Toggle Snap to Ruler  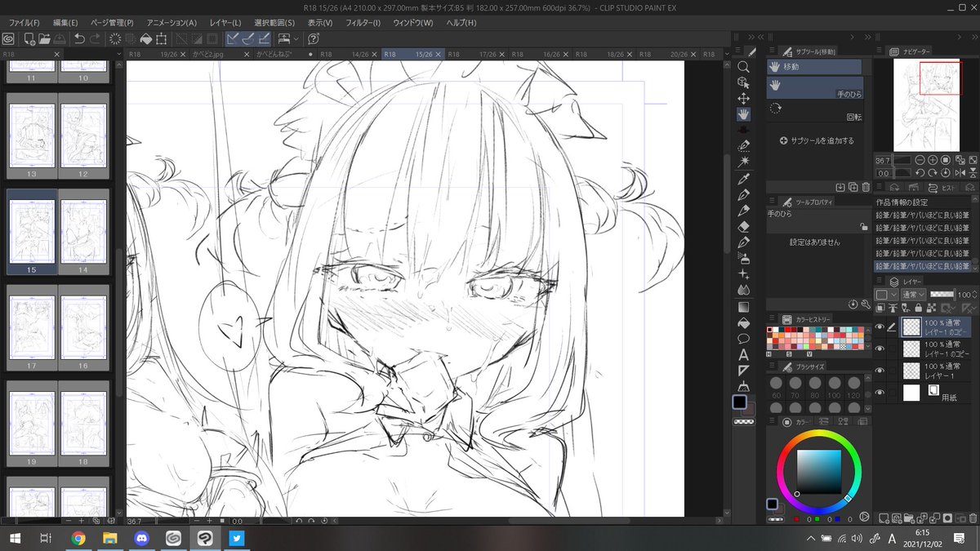click(x=233, y=38)
